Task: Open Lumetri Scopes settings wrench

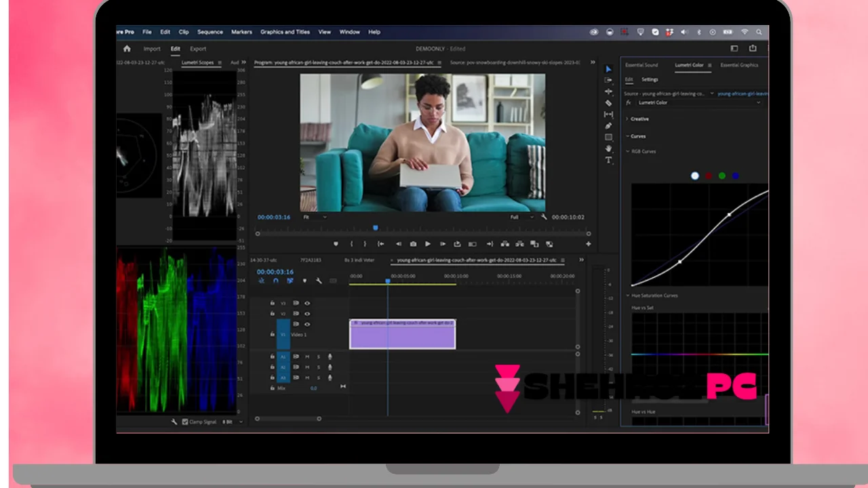Action: [174, 422]
